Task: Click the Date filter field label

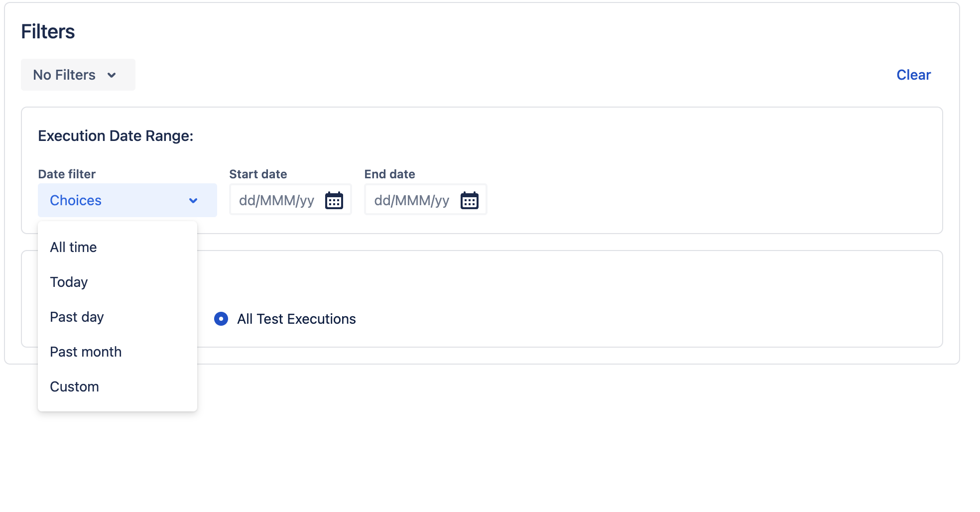Action: [67, 174]
